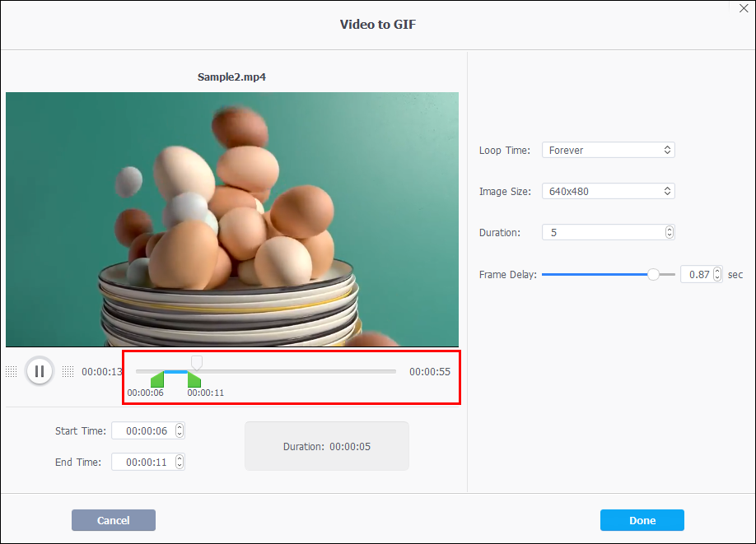Click the previous frame dotted icon
This screenshot has height=544, width=756.
pyautogui.click(x=11, y=371)
